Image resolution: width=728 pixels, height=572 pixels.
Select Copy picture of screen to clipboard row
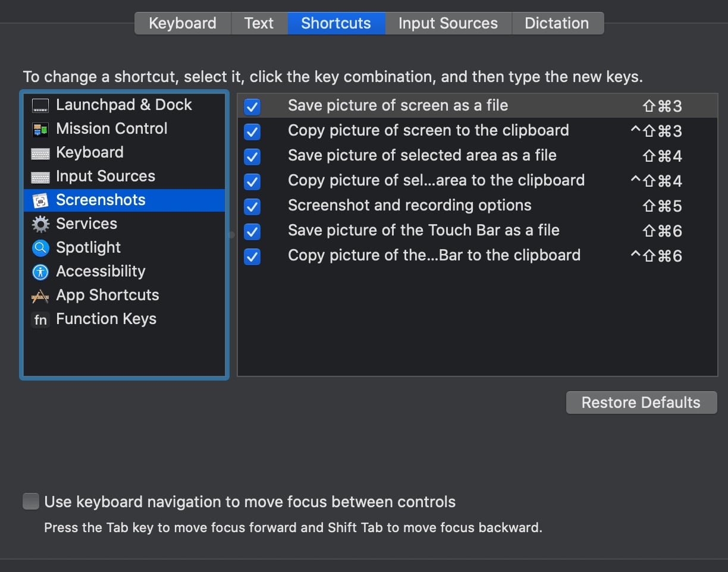click(x=428, y=131)
